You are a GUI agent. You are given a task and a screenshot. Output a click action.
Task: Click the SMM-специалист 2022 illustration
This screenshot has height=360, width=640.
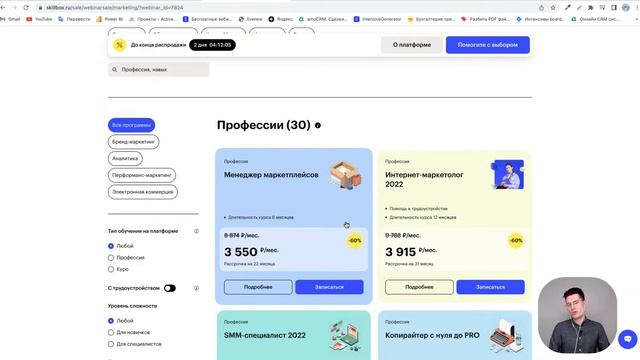(x=345, y=336)
